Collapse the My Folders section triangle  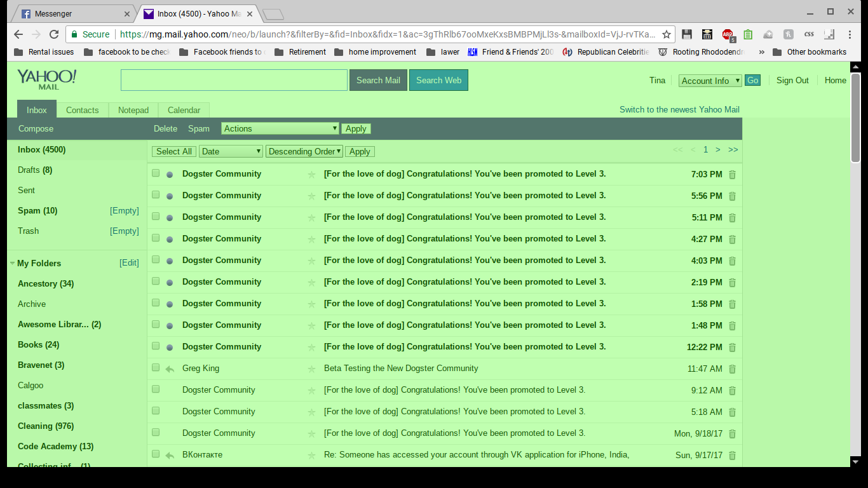coord(12,263)
